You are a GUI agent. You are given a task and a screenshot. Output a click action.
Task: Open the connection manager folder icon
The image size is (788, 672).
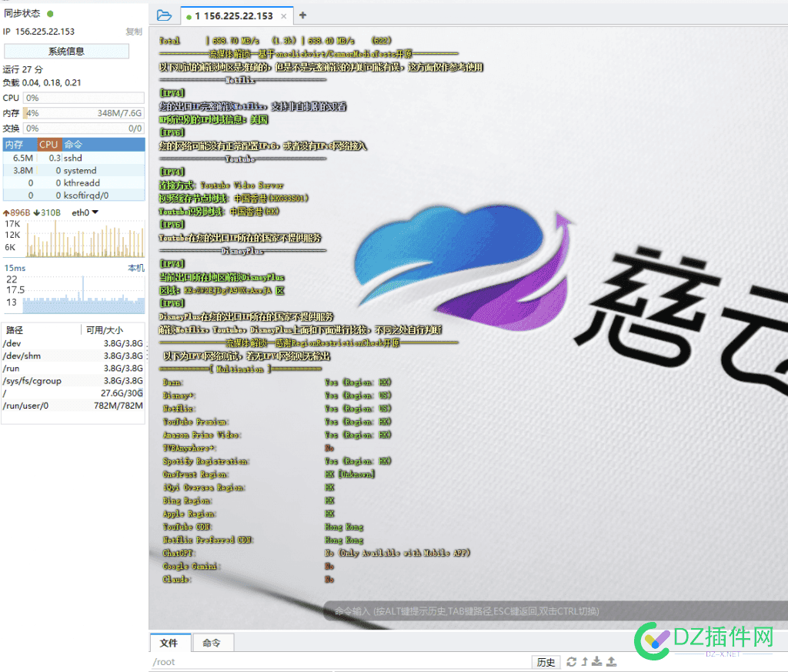pos(164,15)
